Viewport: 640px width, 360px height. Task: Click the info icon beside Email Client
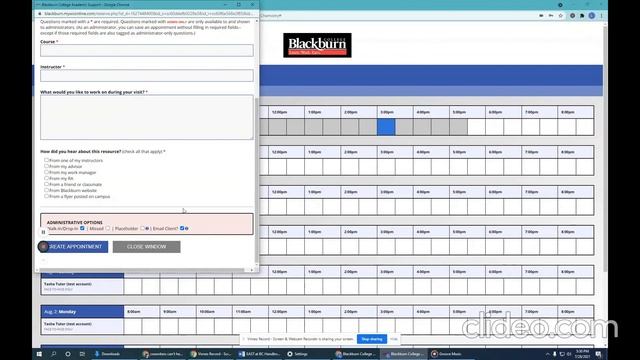(x=187, y=229)
